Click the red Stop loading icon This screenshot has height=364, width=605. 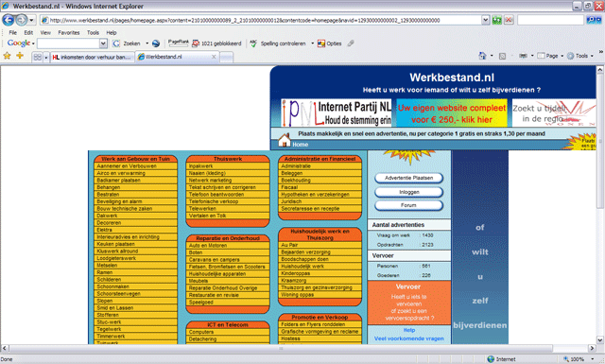509,20
